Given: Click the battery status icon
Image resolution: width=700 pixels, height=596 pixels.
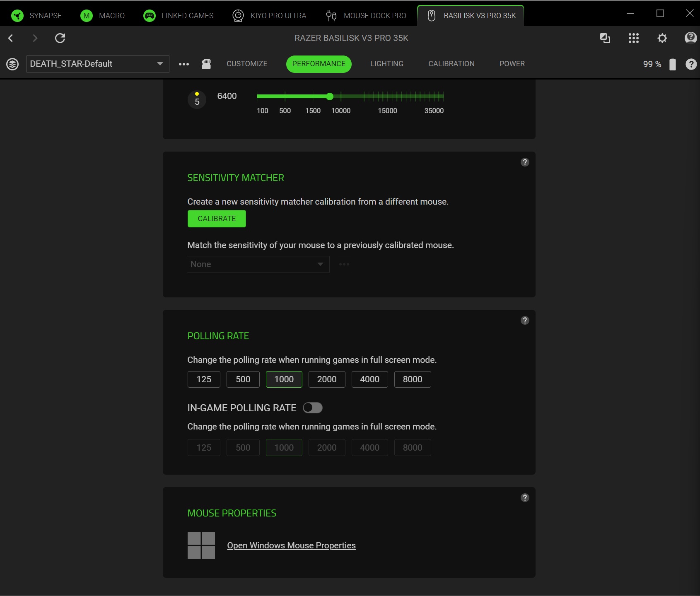Looking at the screenshot, I should pyautogui.click(x=673, y=64).
